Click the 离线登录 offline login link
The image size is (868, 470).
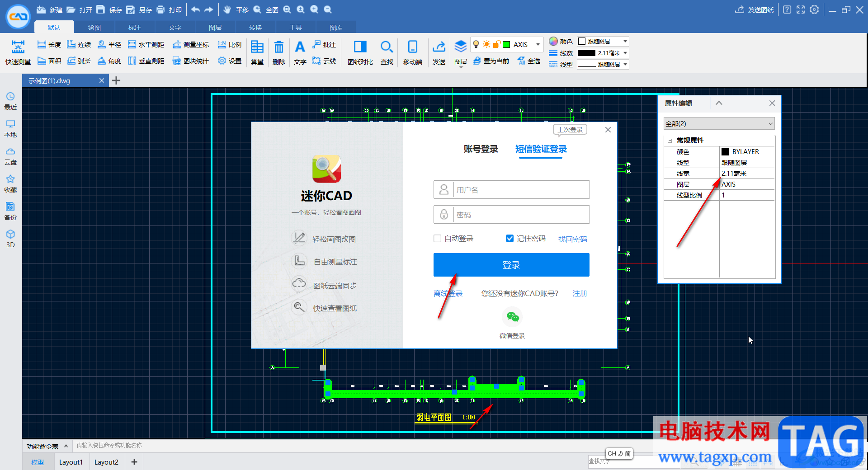(448, 293)
